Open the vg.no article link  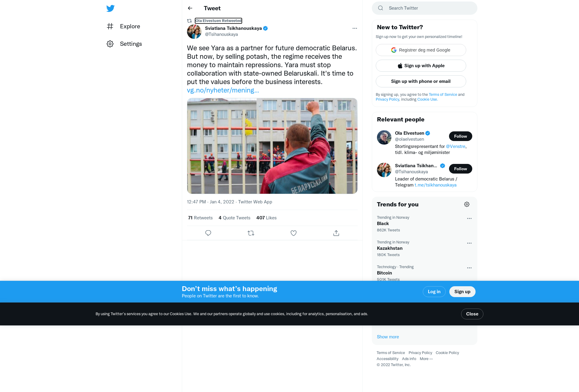[x=223, y=90]
